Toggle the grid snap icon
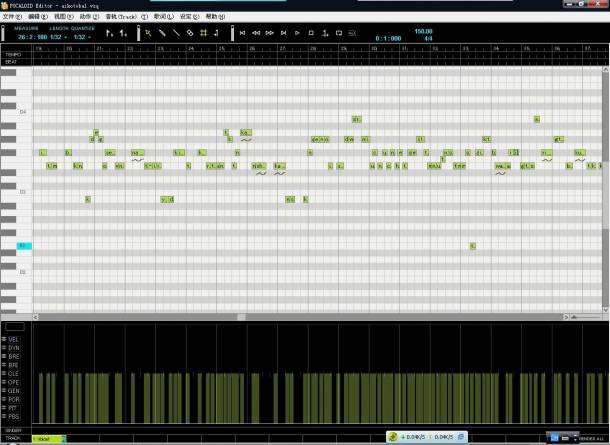Viewport: 610px width, 445px height. pyautogui.click(x=203, y=33)
